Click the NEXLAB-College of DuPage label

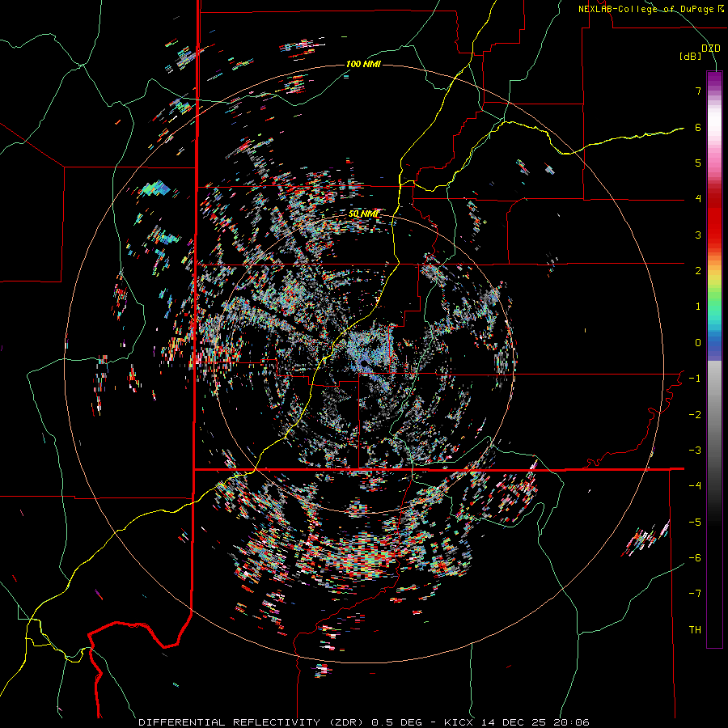coord(650,9)
